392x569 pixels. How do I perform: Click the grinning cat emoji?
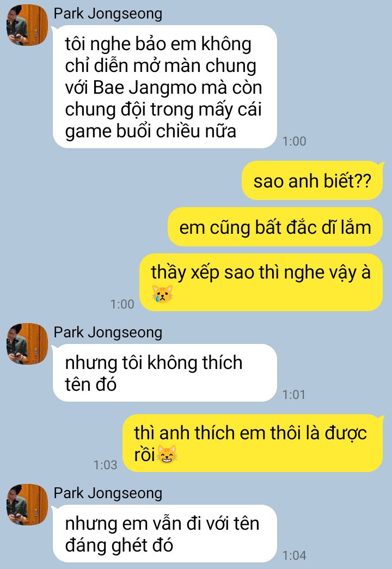[167, 455]
